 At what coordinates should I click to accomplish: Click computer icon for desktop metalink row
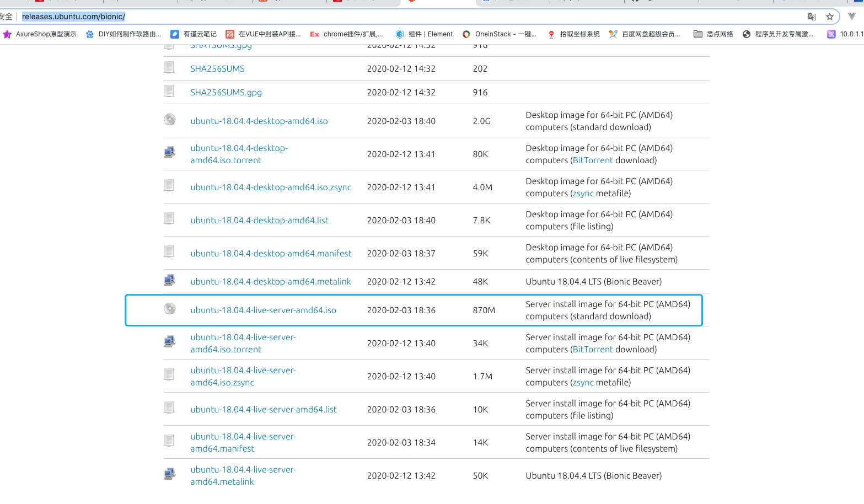pos(170,280)
